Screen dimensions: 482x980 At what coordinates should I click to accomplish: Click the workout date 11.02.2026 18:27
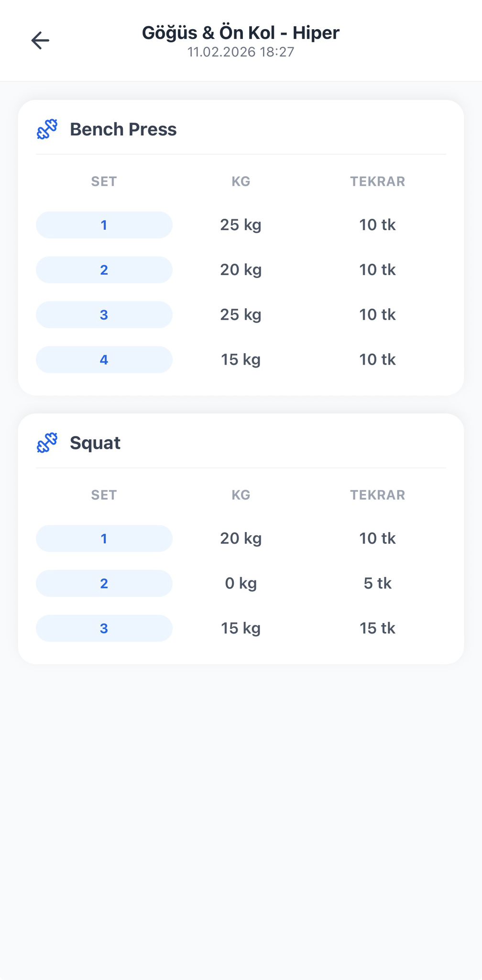point(241,52)
